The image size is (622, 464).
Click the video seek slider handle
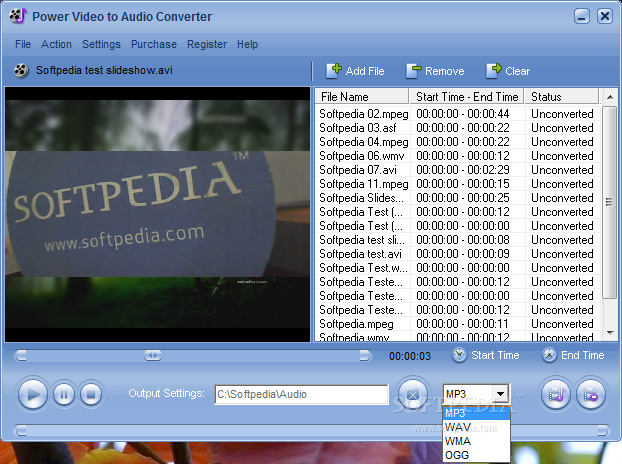coord(153,355)
